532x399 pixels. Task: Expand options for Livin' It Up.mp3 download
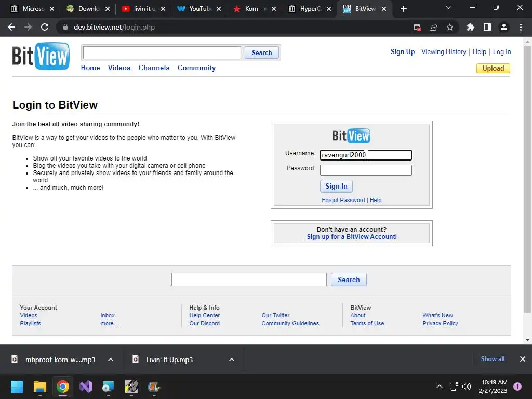coord(232,360)
